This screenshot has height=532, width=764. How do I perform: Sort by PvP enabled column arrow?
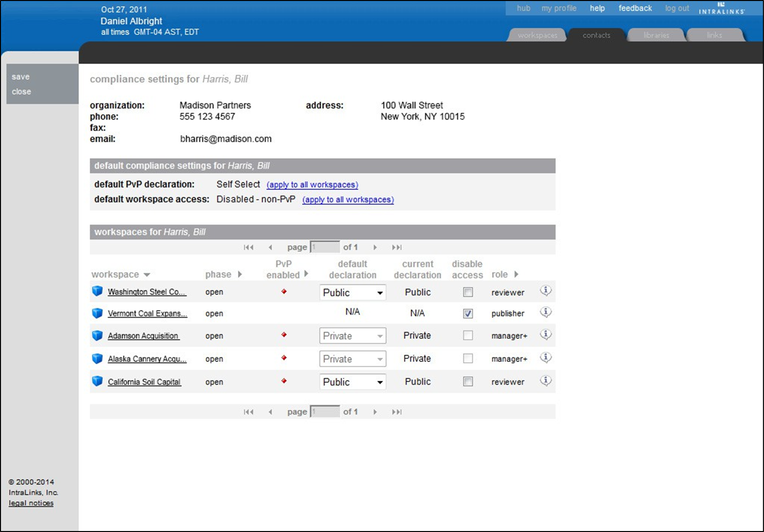(306, 274)
